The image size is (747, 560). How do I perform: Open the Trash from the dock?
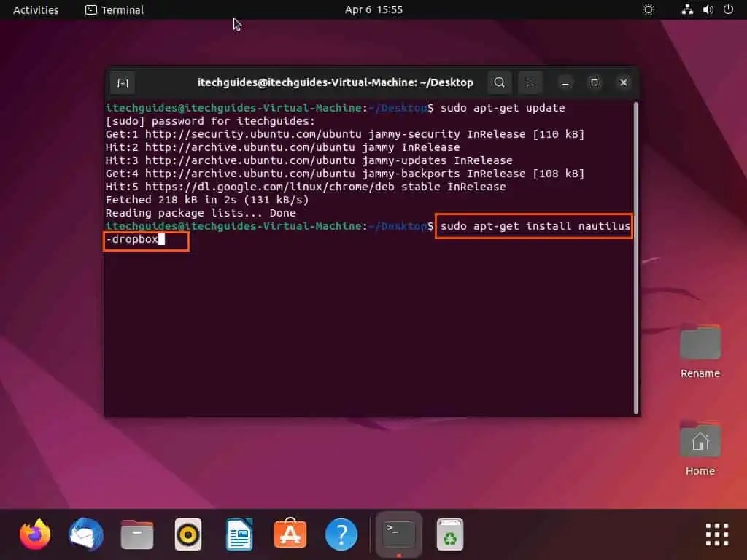(449, 534)
